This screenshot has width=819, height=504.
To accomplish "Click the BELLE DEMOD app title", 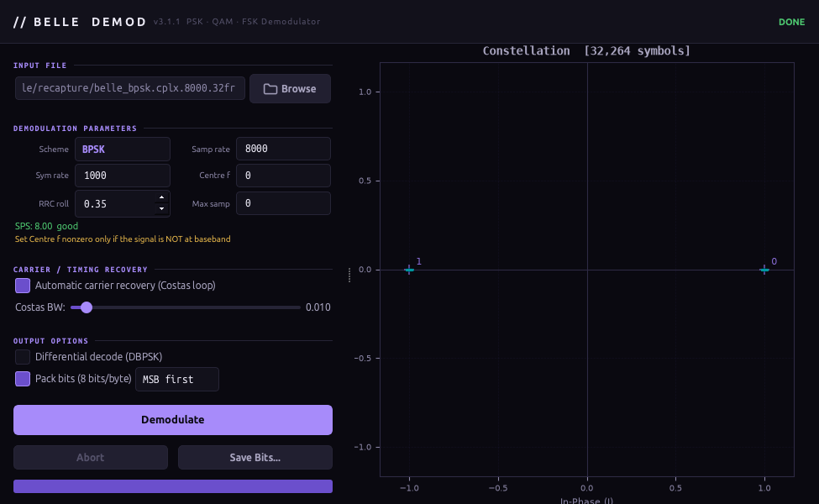I will 80,22.
